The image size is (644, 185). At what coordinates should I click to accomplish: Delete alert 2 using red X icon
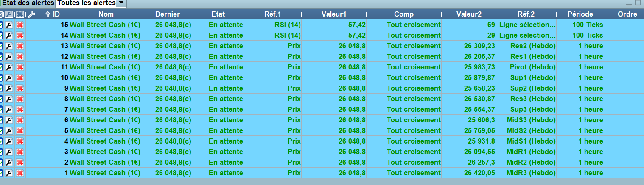point(20,163)
